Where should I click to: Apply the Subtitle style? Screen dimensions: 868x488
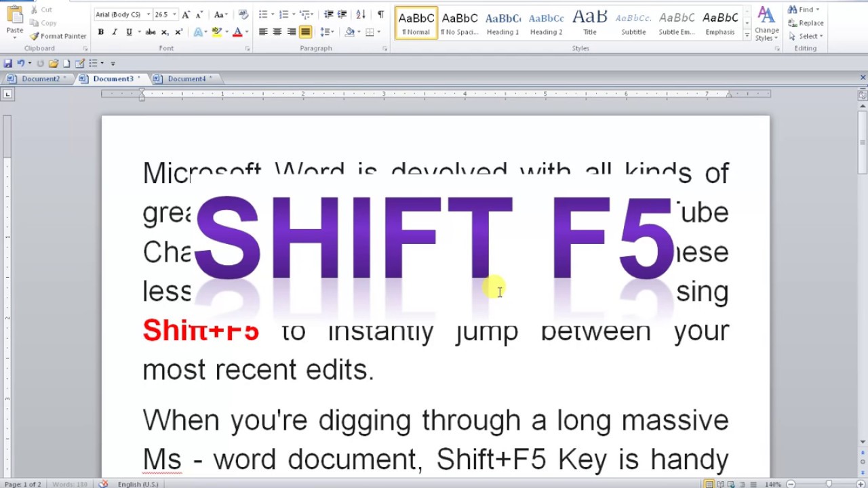[633, 22]
